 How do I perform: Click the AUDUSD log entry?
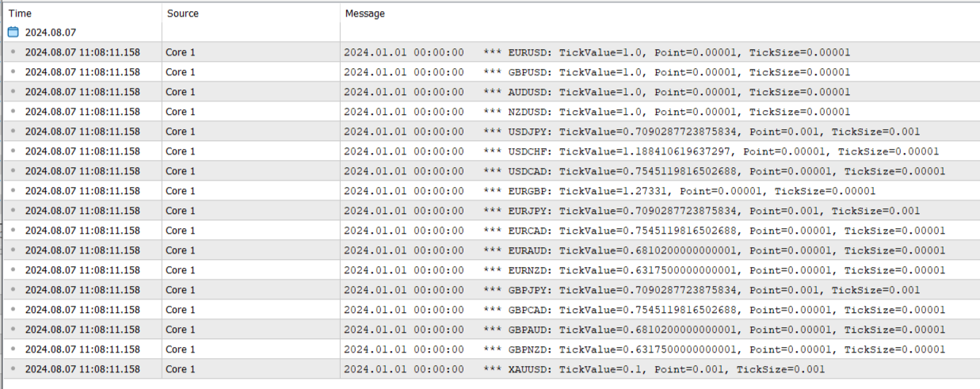click(491, 92)
